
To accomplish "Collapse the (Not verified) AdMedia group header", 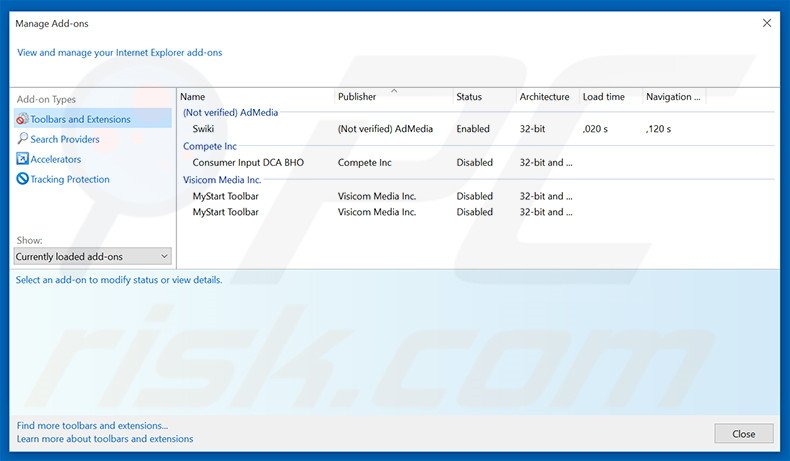I will click(x=230, y=112).
